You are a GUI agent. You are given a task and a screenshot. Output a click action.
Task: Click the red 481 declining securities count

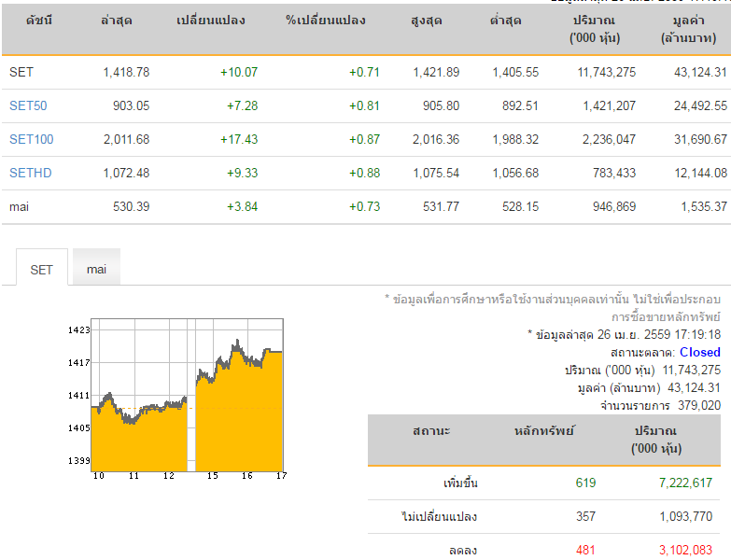point(585,550)
